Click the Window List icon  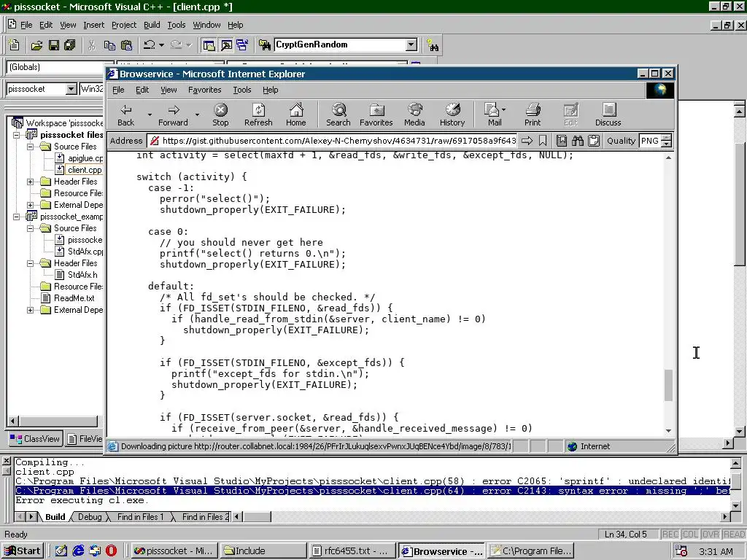242,45
